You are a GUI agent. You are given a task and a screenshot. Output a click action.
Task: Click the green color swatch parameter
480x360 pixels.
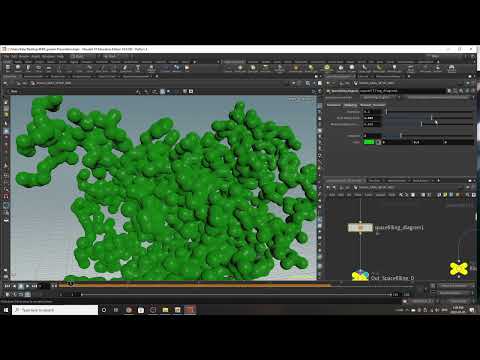(x=369, y=142)
